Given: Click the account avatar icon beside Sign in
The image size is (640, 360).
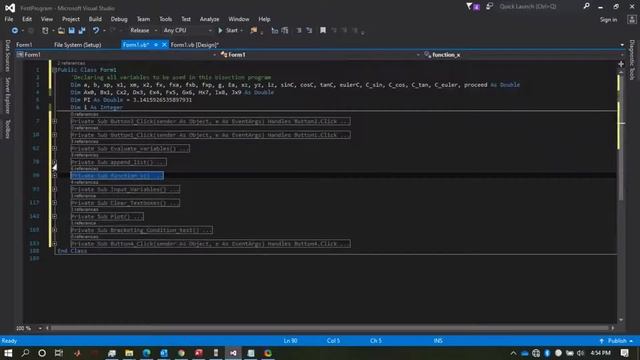Looking at the screenshot, I should (x=631, y=19).
